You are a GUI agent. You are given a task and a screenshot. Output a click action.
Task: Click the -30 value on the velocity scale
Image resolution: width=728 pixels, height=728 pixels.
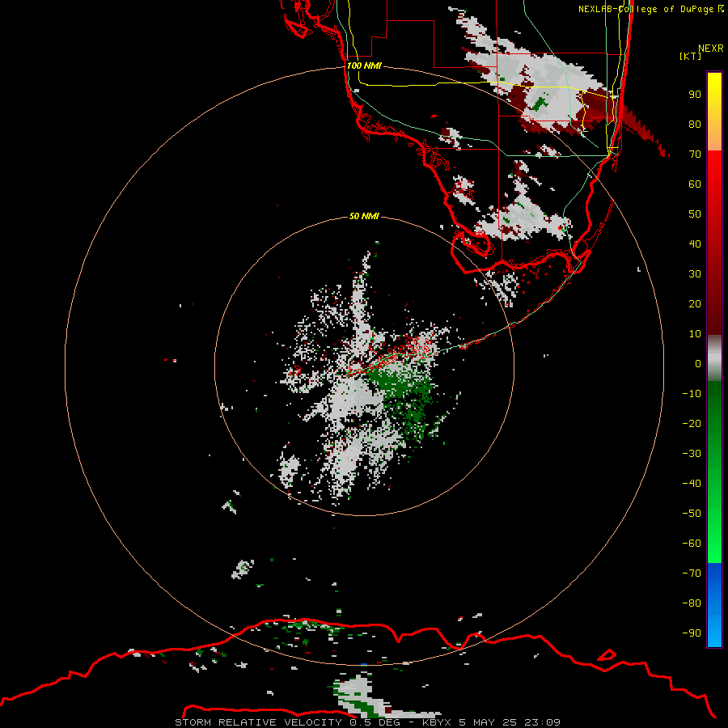(692, 454)
